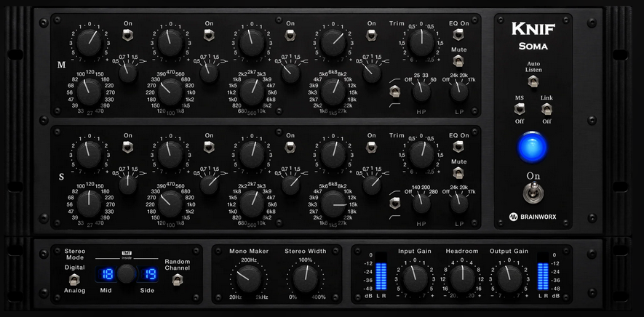Click the TMT Side channel number display
Image resolution: width=644 pixels, height=317 pixels.
[x=147, y=274]
